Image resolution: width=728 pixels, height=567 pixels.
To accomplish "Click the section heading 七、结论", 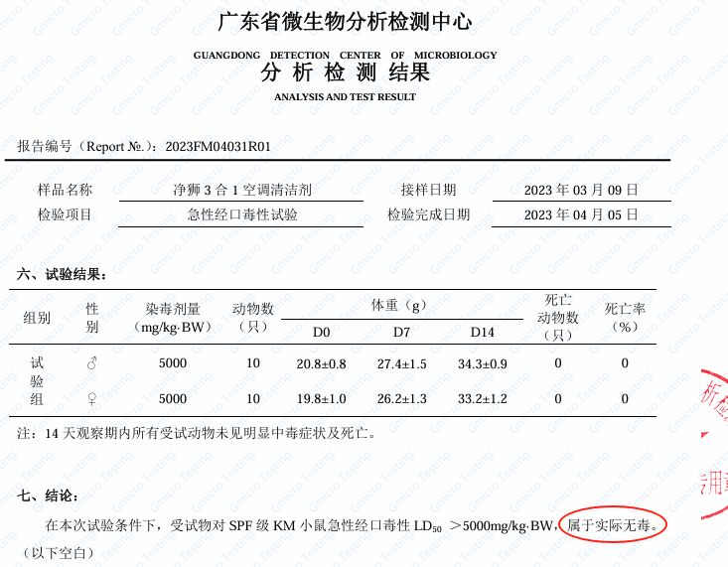I will pyautogui.click(x=48, y=496).
